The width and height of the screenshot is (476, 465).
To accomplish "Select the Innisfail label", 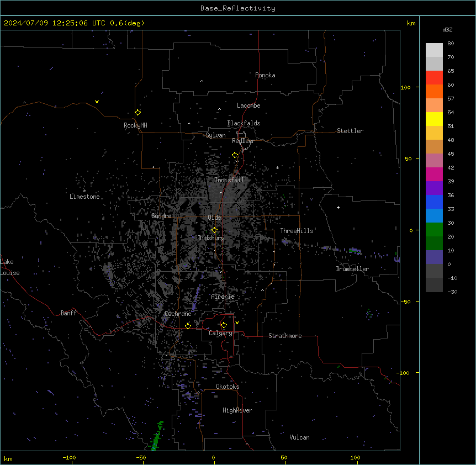I will pyautogui.click(x=229, y=180).
